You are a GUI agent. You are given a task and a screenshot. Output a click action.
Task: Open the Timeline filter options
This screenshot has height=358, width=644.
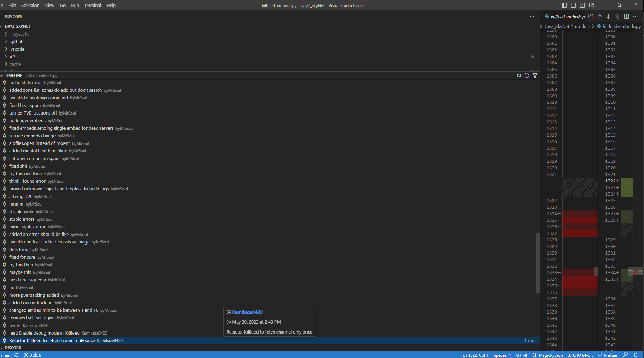pos(535,76)
